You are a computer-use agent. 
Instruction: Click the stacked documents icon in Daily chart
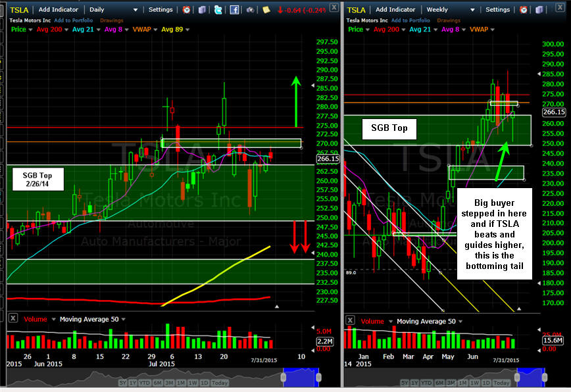pyautogui.click(x=202, y=10)
